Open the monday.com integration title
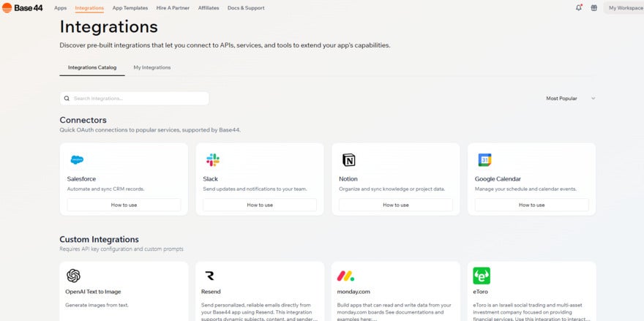644x321 pixels. tap(353, 292)
